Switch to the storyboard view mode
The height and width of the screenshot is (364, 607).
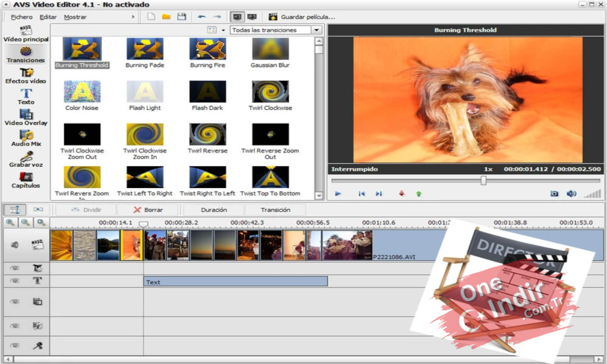(38, 209)
